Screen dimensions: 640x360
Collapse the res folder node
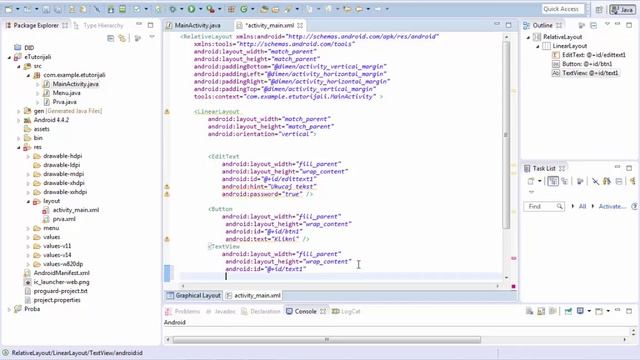(x=19, y=147)
